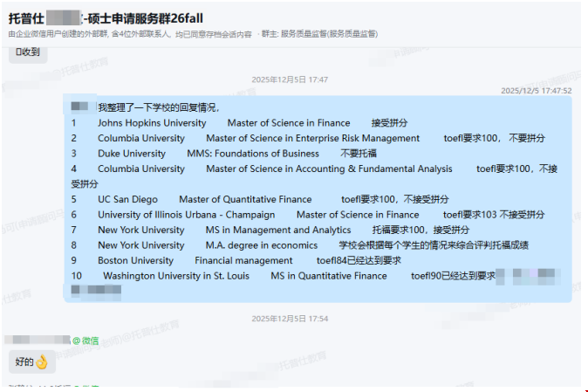588x392 pixels.
Task: Click toefl90已经达到要求
Action: (x=454, y=277)
